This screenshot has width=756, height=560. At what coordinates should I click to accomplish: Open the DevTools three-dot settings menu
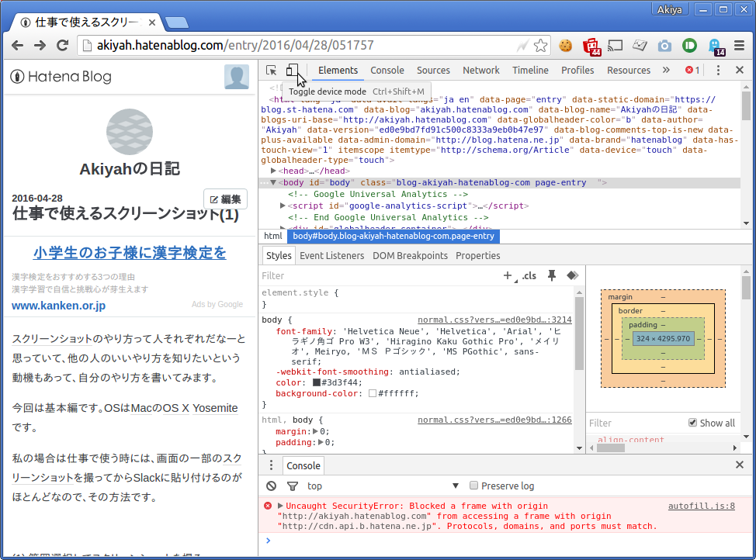point(718,71)
